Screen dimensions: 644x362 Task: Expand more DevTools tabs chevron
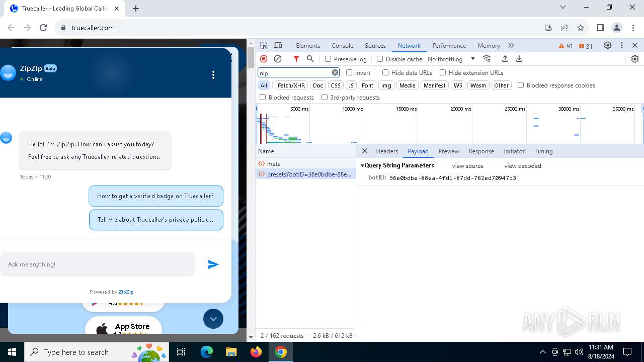pos(511,45)
